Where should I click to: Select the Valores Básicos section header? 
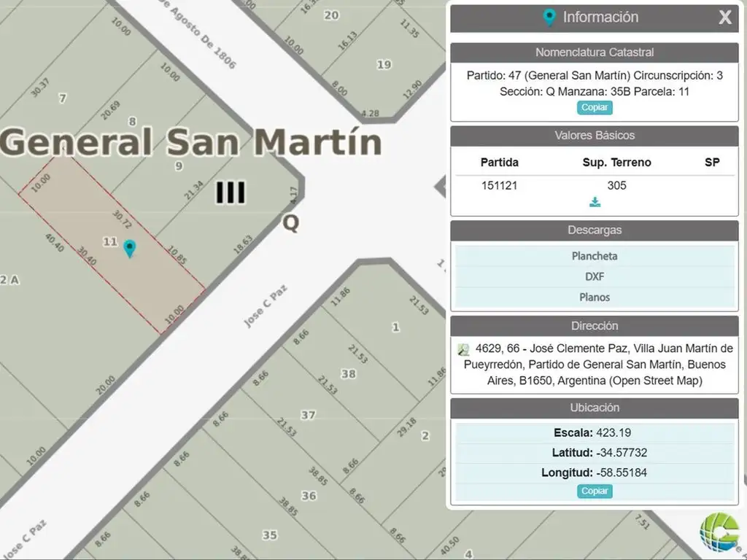(x=595, y=136)
